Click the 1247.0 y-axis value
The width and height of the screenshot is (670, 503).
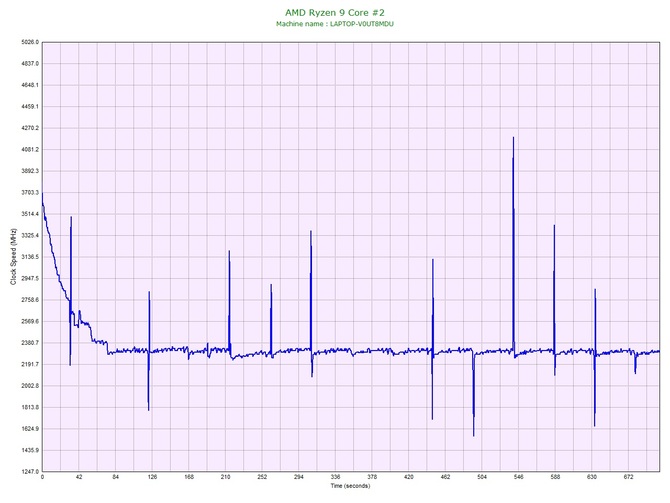(30, 472)
